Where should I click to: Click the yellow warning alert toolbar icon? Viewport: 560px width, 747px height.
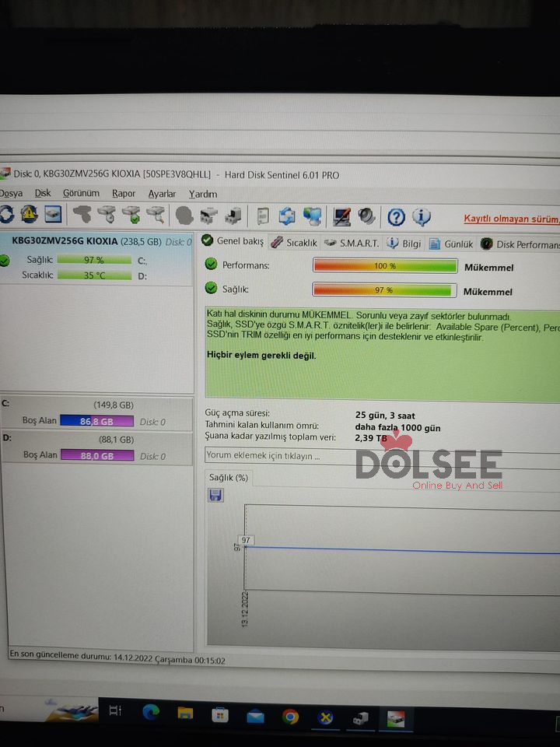[x=29, y=214]
